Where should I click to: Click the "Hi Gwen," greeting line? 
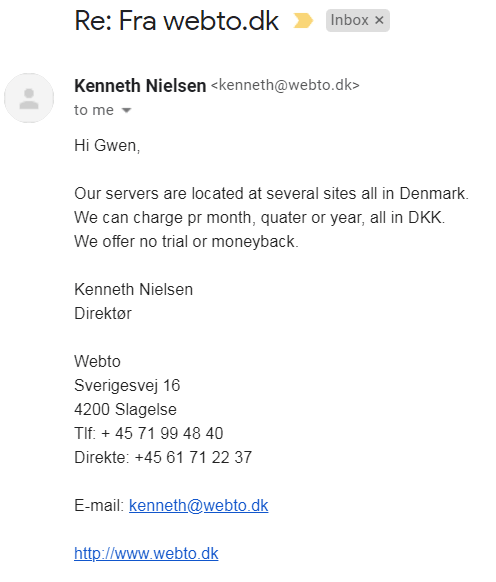107,145
